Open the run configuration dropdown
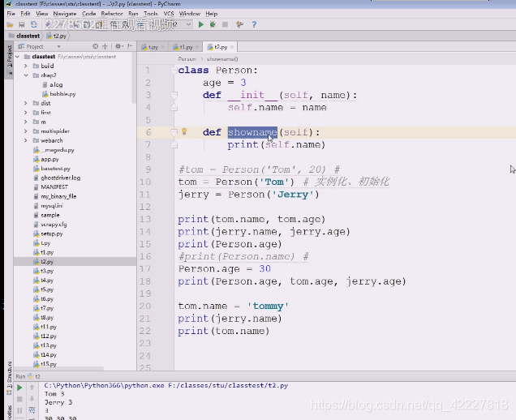 (x=188, y=24)
